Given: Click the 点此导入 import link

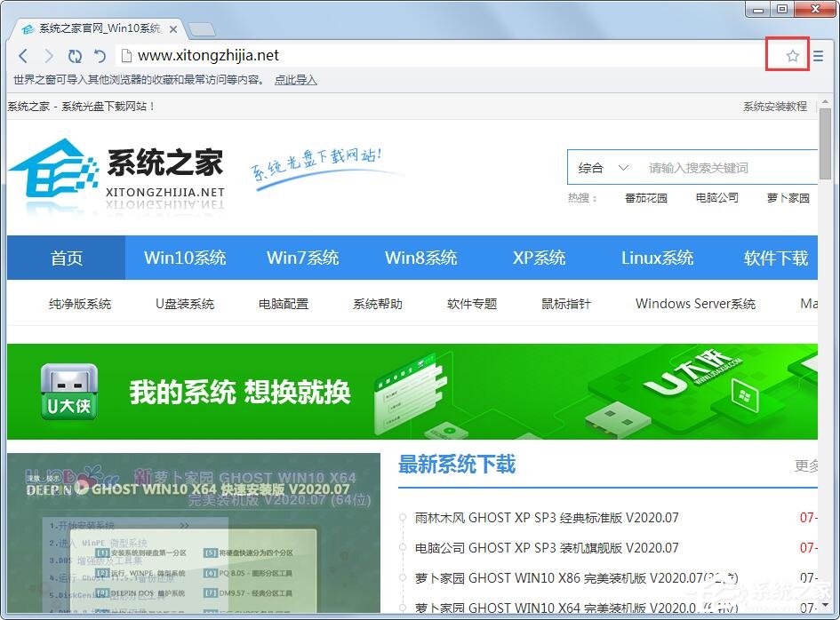Looking at the screenshot, I should 294,81.
